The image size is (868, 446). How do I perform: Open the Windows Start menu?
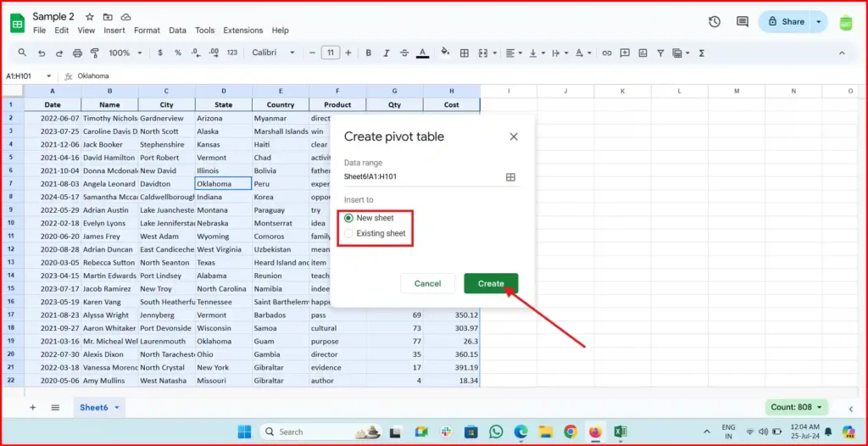(x=244, y=432)
